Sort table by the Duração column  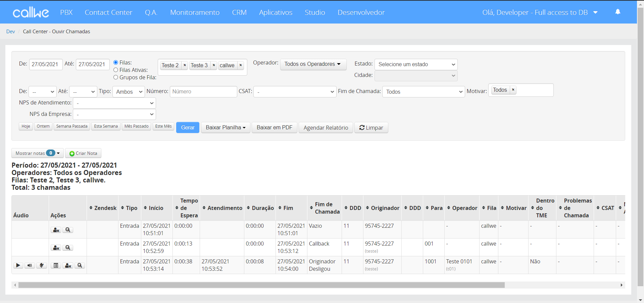(x=260, y=208)
